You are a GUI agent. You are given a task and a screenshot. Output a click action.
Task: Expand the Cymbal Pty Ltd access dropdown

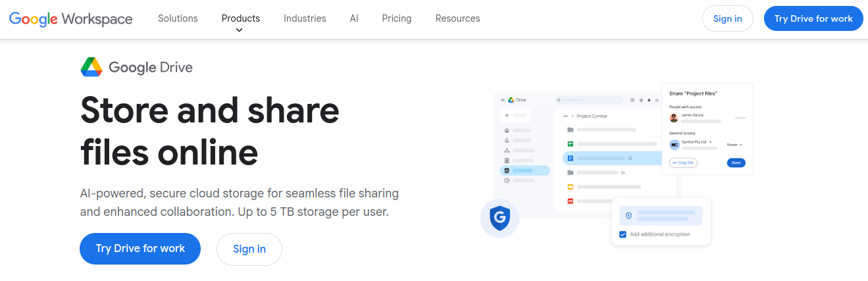[710, 142]
